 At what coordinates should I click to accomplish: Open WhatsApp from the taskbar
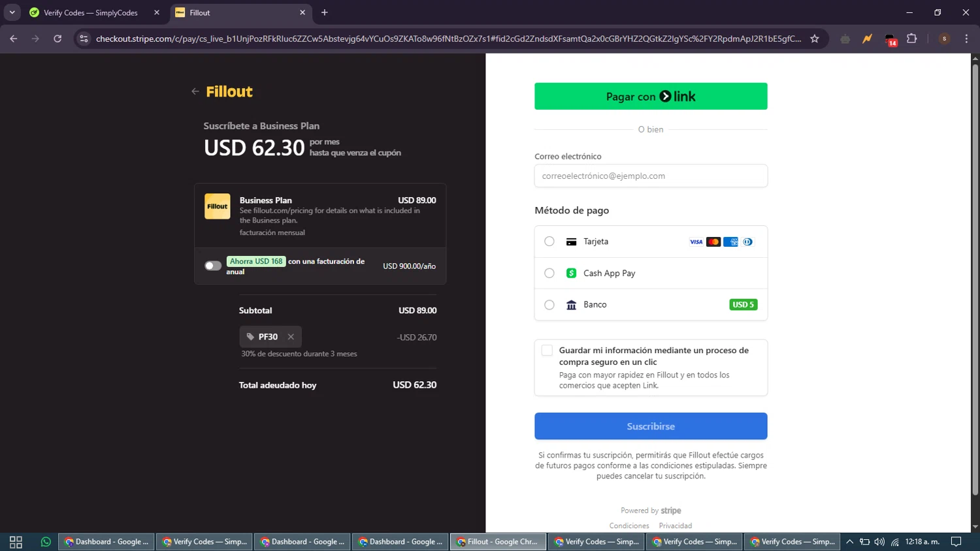tap(46, 542)
